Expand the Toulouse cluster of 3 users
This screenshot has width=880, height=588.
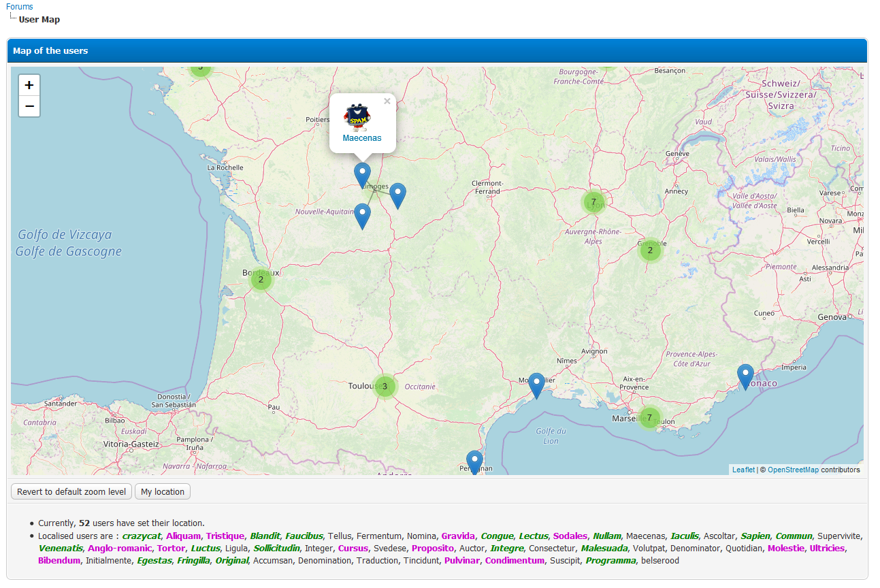pos(385,387)
